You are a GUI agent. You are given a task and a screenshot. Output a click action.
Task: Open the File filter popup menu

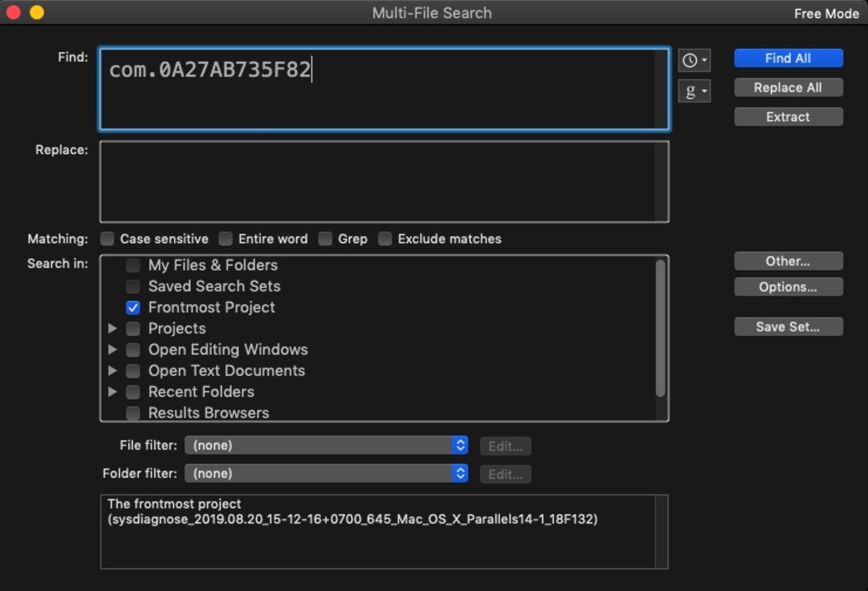click(x=326, y=446)
